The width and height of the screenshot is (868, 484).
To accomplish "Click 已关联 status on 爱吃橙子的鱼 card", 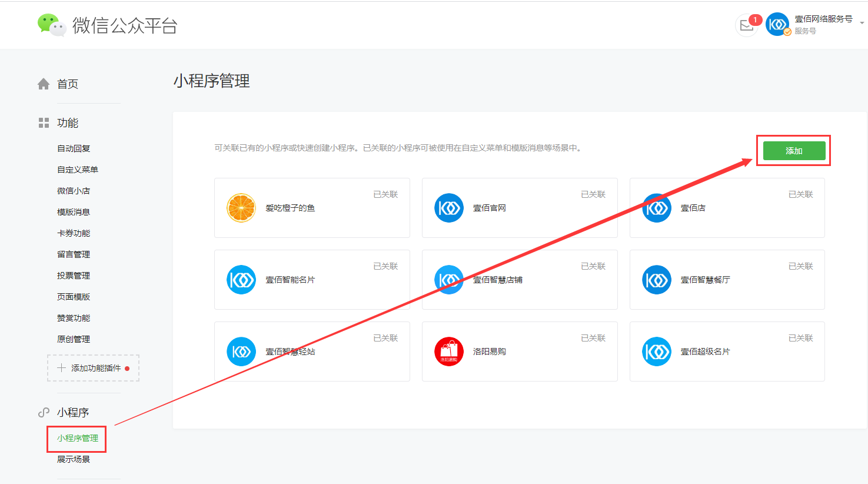I will point(385,194).
